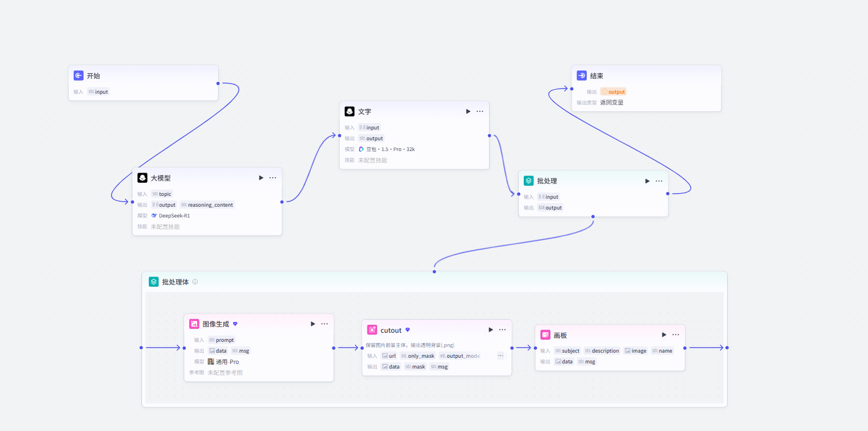This screenshot has width=868, height=431.
Task: Click the 文字 node icon
Action: pos(349,111)
